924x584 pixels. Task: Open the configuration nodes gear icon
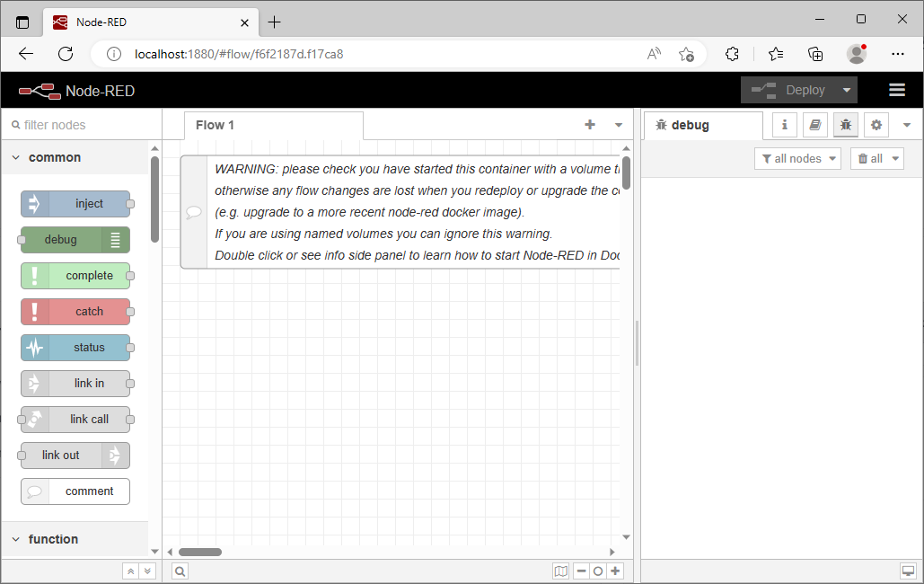[x=876, y=125]
